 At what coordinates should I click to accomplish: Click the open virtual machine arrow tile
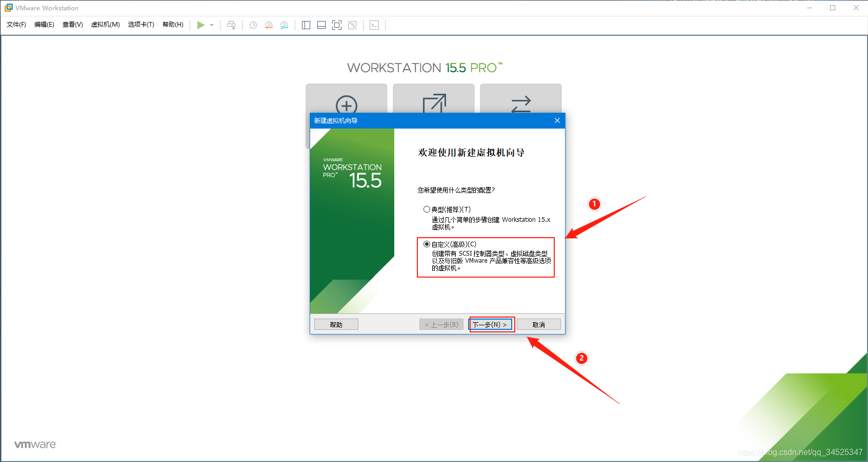tap(434, 98)
